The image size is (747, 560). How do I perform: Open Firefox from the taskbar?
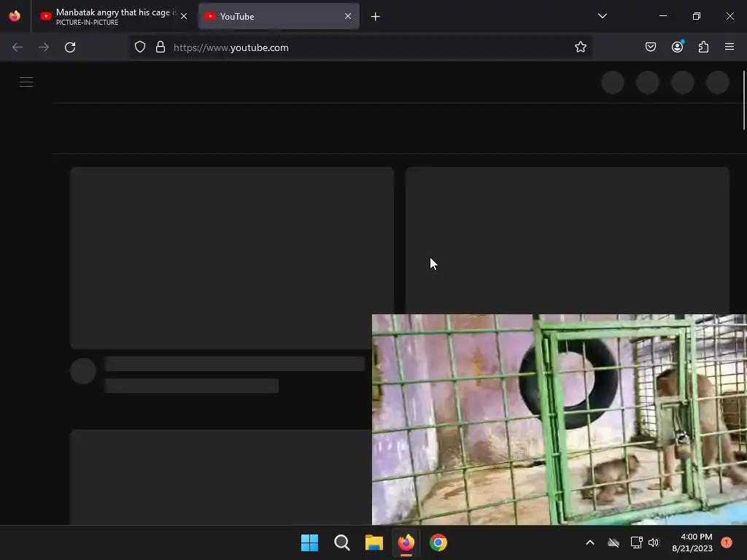(x=406, y=542)
